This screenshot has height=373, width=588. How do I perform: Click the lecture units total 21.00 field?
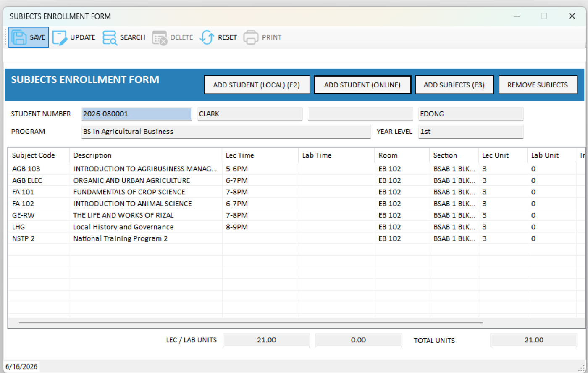[x=266, y=340]
